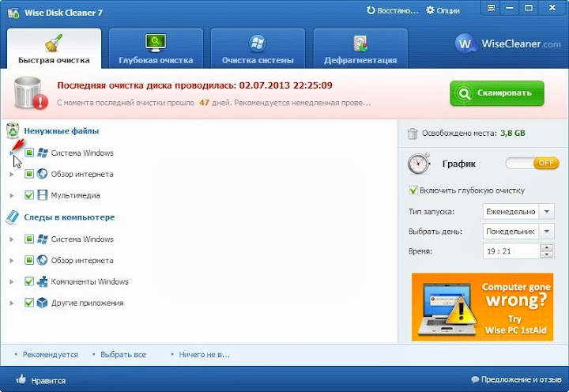
Task: Click the last cleaning date text
Action: point(194,85)
